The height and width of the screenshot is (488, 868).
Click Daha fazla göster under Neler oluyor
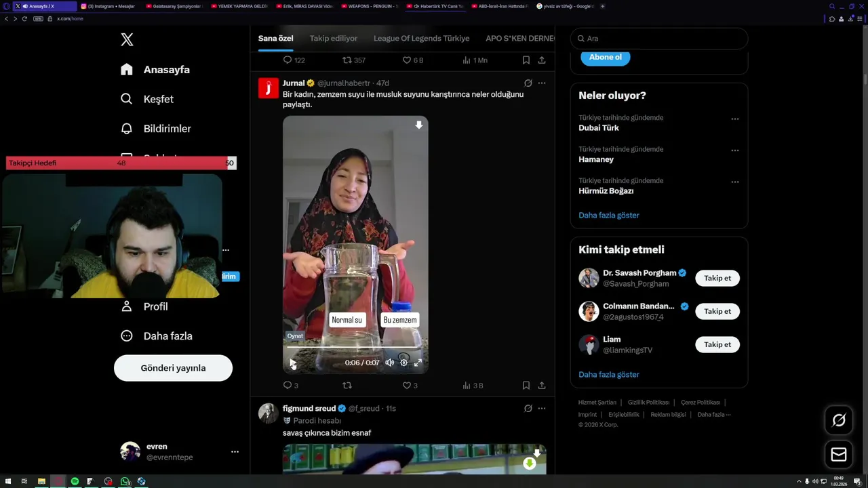609,215
